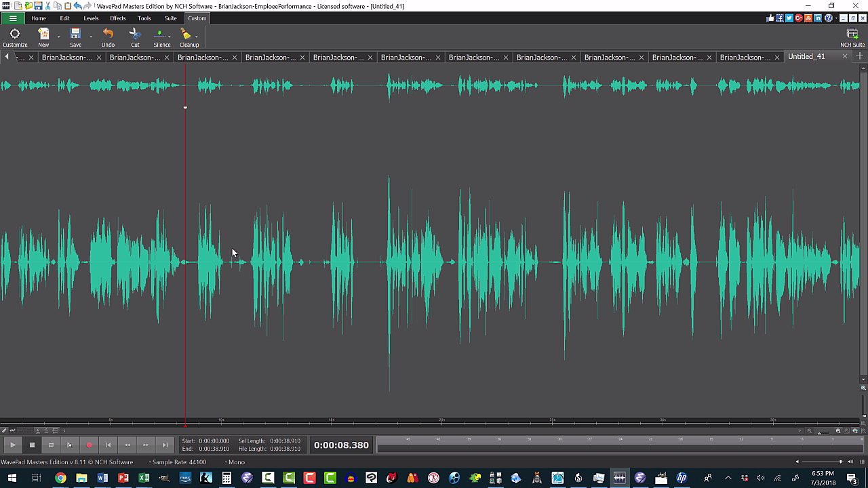Open the Sample Rate 44100 status menu

pos(178,462)
